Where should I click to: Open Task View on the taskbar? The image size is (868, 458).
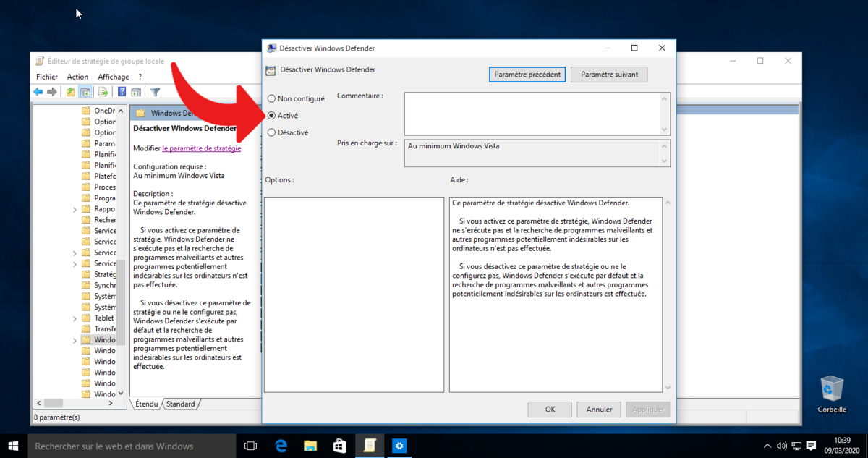[x=251, y=446]
